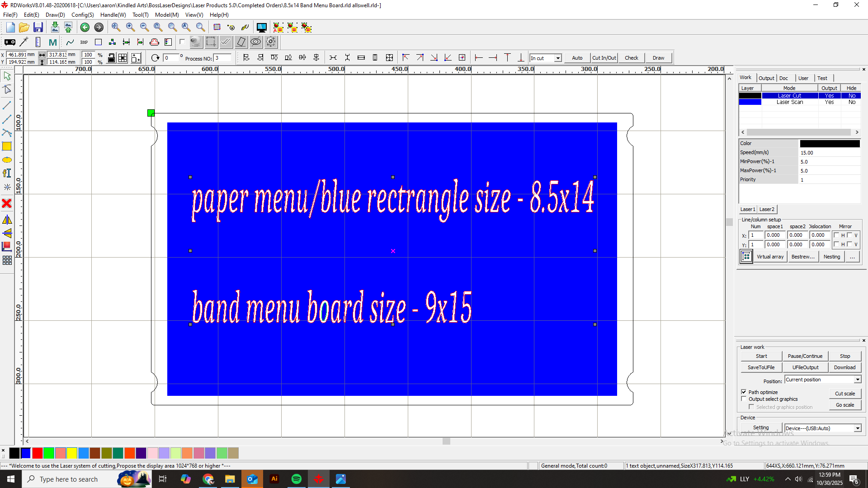This screenshot has height=488, width=868.
Task: Open the Device USB Auto dropdown
Action: tap(857, 428)
